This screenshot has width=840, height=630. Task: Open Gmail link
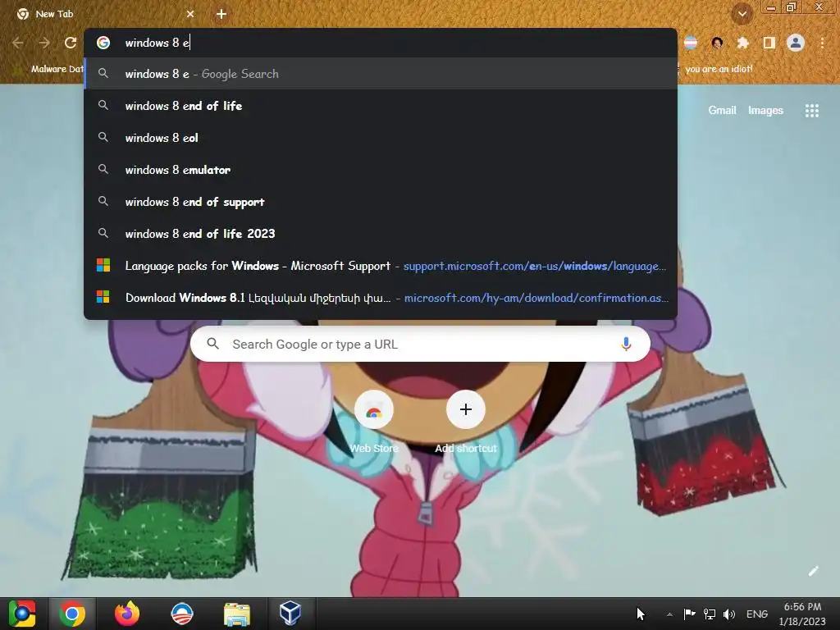[722, 110]
